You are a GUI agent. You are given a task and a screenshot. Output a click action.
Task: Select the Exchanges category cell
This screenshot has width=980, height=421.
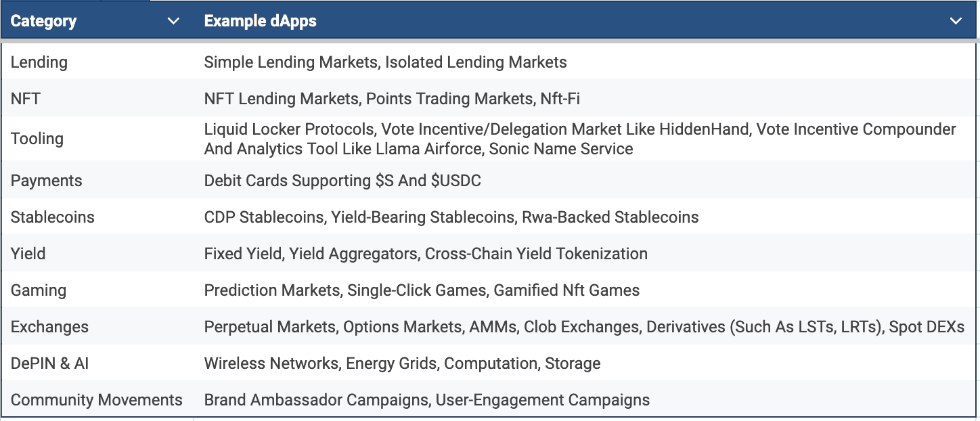click(x=97, y=327)
